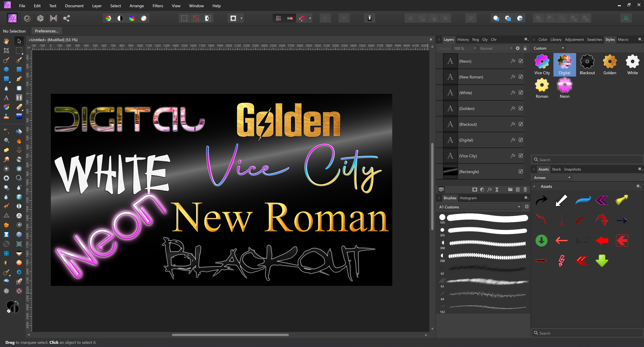This screenshot has width=644, height=347.
Task: Open the Filters menu
Action: 158,6
